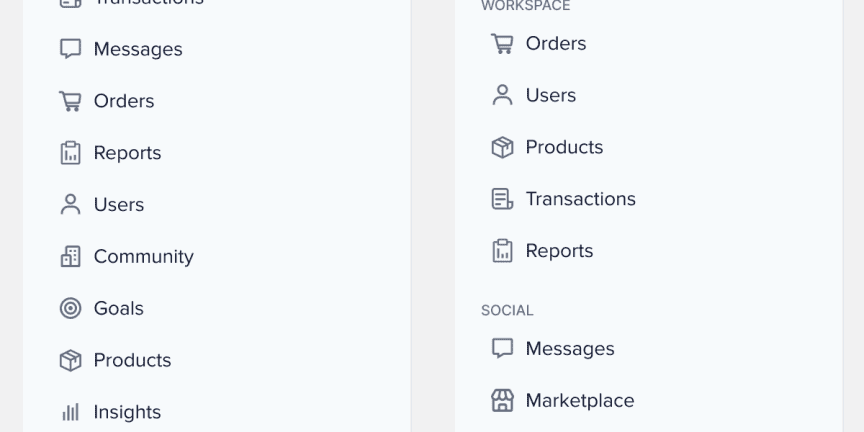Viewport: 864px width, 432px height.
Task: Click the Messages speech bubble icon in left panel
Action: click(x=71, y=49)
